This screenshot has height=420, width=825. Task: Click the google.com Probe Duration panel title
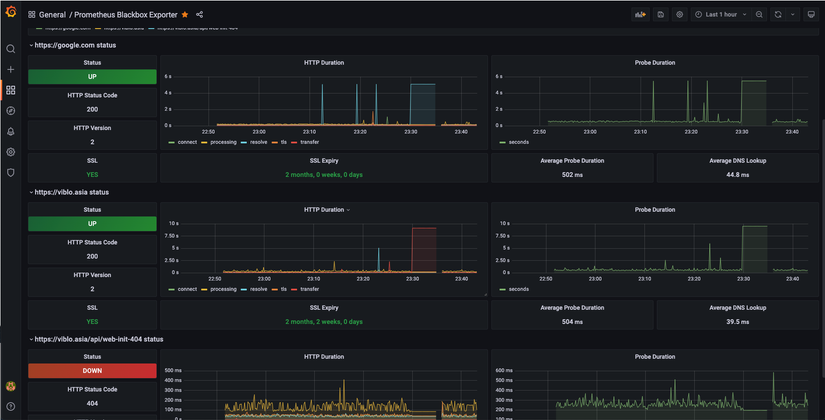click(655, 63)
